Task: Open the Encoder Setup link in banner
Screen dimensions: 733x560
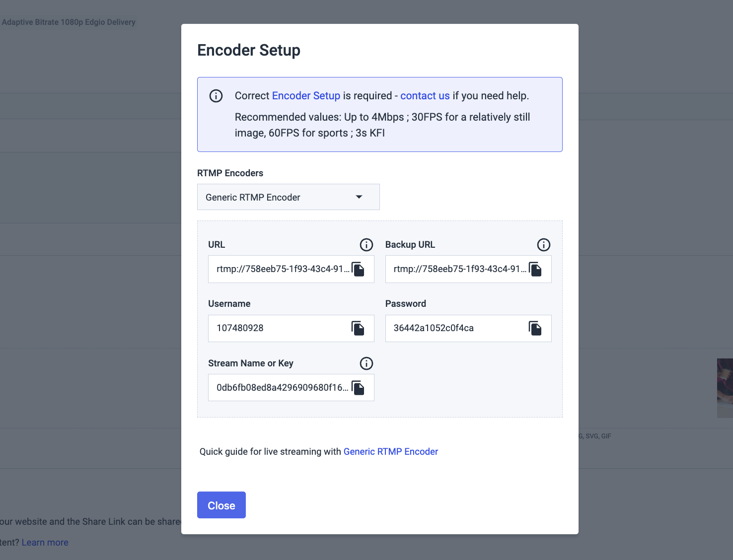Action: [306, 96]
